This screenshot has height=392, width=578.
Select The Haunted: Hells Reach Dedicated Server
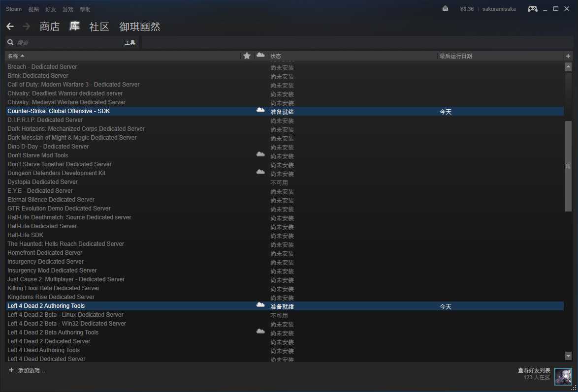285,243
